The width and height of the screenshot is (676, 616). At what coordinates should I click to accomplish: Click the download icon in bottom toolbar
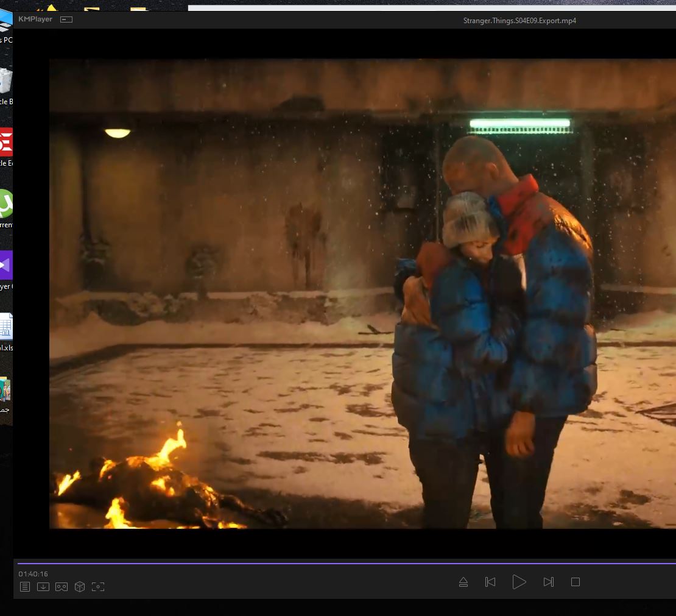pos(43,587)
